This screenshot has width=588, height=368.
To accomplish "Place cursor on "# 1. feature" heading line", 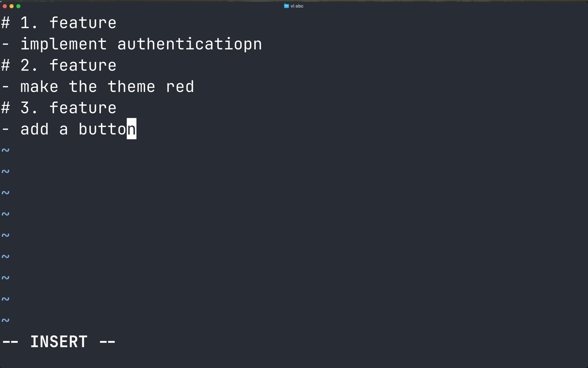I will click(x=59, y=23).
